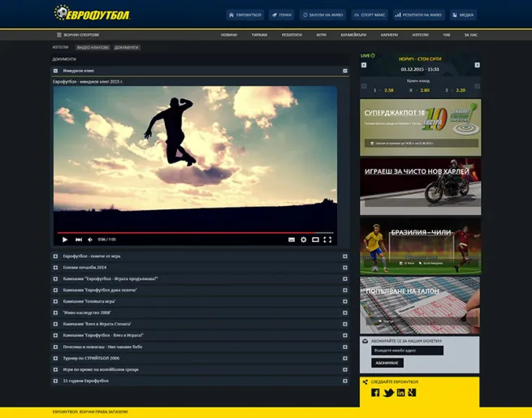Screen dimensions: 532x418
Task: Go to ТИРАЖИ menu item
Action: point(259,35)
